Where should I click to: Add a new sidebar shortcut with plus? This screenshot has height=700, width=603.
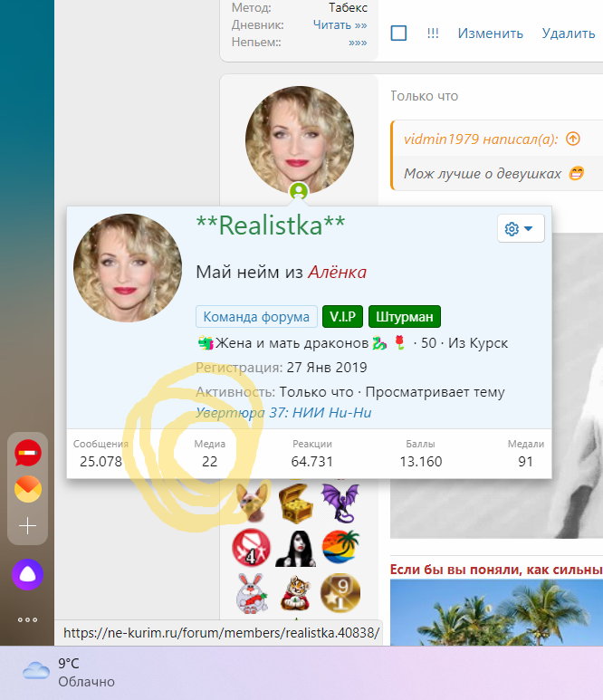(x=28, y=526)
